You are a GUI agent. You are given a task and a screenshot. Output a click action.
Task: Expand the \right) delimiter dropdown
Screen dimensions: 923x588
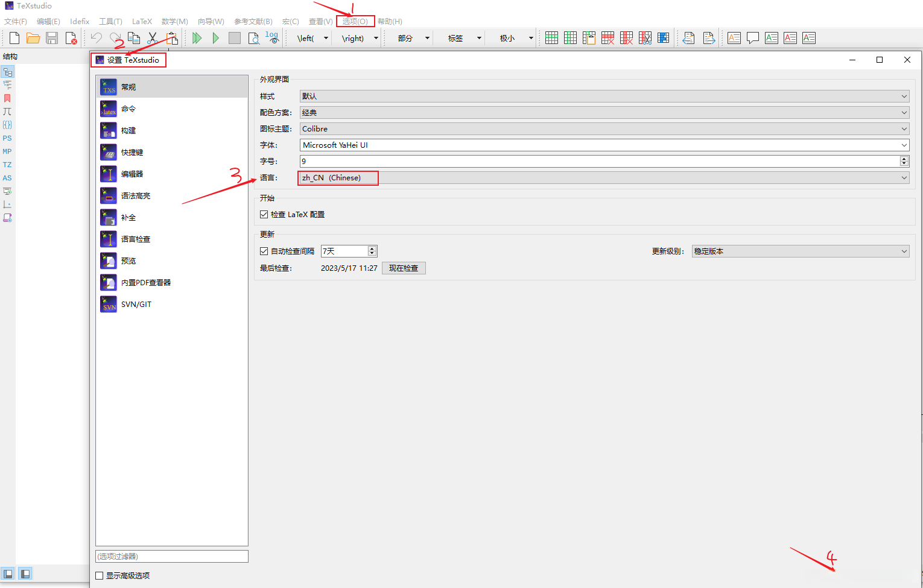pyautogui.click(x=376, y=38)
